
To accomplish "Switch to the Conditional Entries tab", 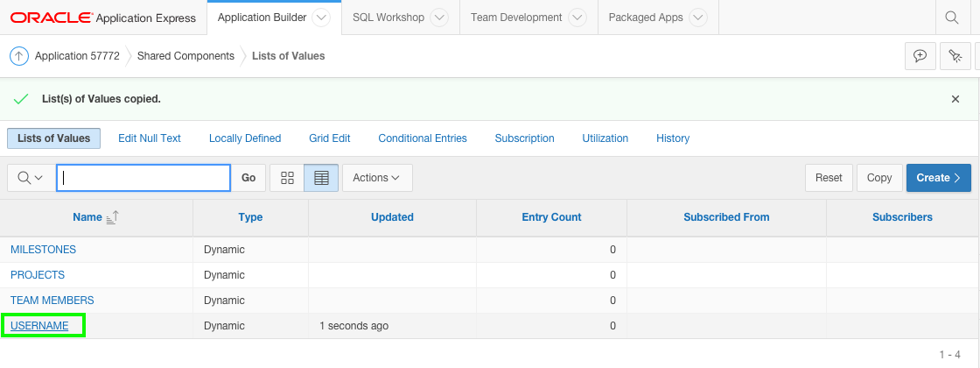I will [423, 138].
